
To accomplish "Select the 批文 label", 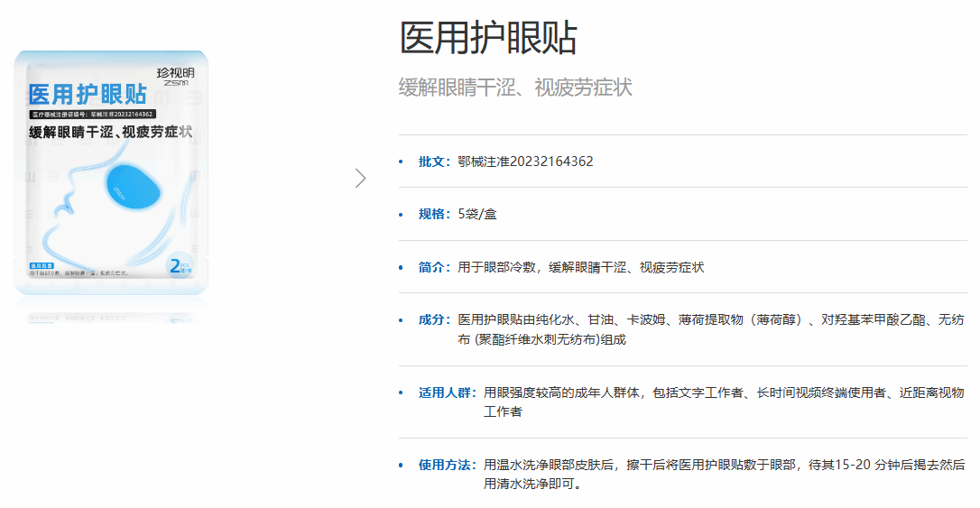I will 433,162.
